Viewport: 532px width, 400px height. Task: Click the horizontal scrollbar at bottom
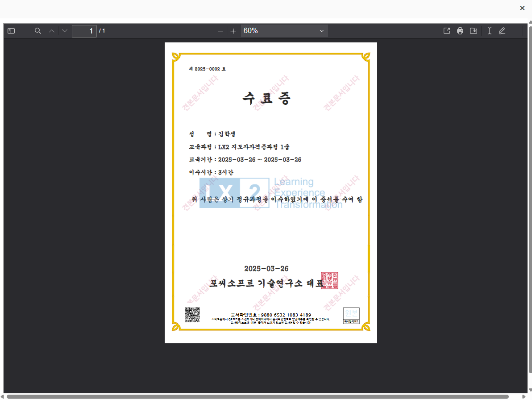click(x=257, y=396)
